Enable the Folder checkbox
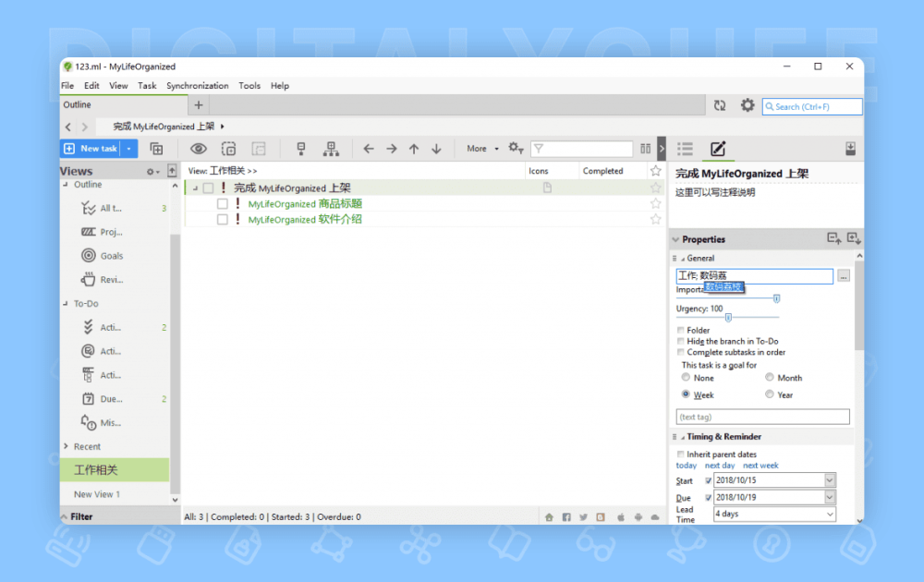Viewport: 924px width, 582px height. (x=681, y=331)
